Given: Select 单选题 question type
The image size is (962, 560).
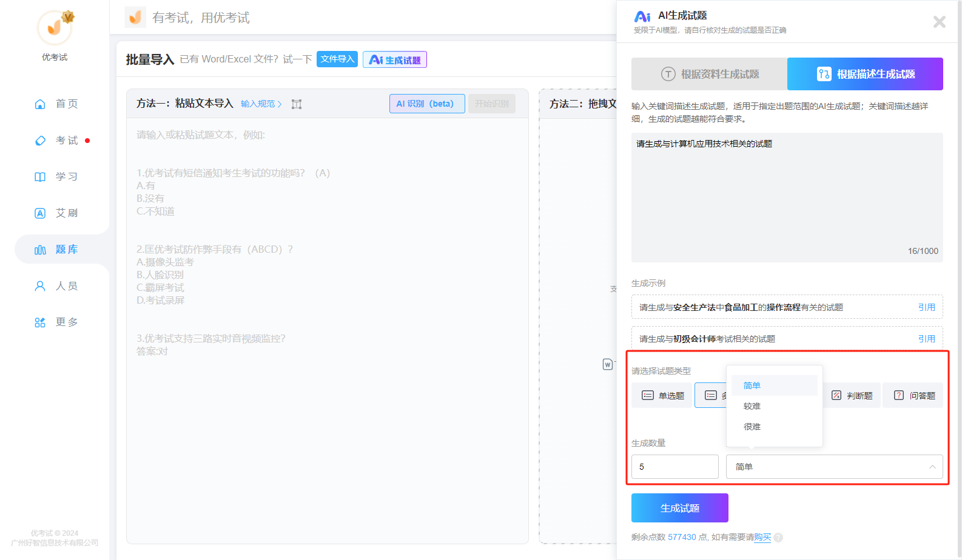Looking at the screenshot, I should pos(662,395).
